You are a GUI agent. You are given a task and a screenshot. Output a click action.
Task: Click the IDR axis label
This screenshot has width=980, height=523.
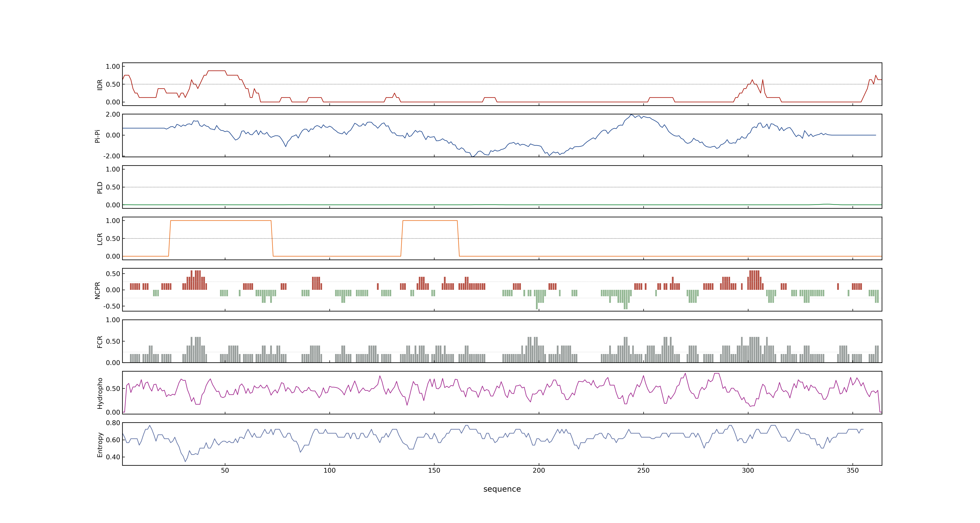[100, 85]
